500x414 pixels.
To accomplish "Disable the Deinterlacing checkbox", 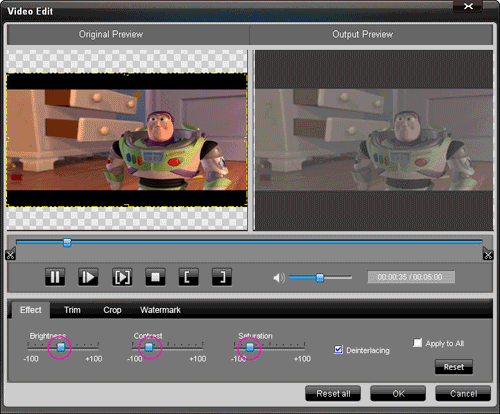I will pyautogui.click(x=338, y=350).
